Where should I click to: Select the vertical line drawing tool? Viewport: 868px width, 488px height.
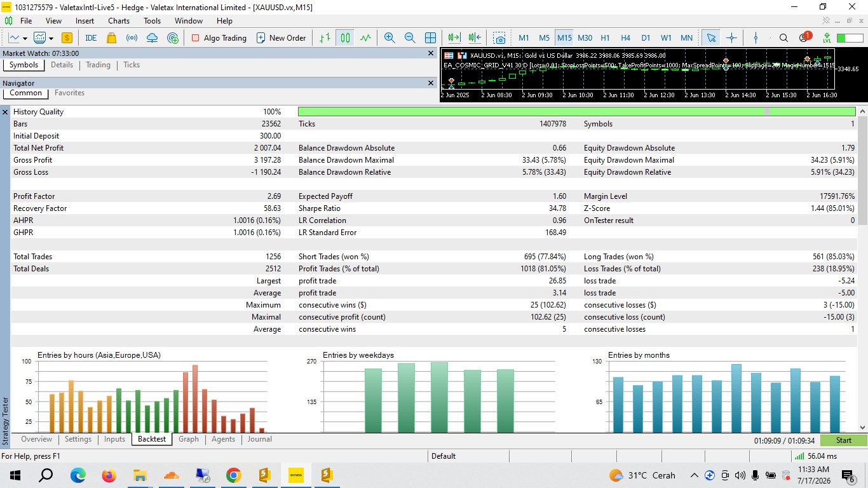coord(756,37)
